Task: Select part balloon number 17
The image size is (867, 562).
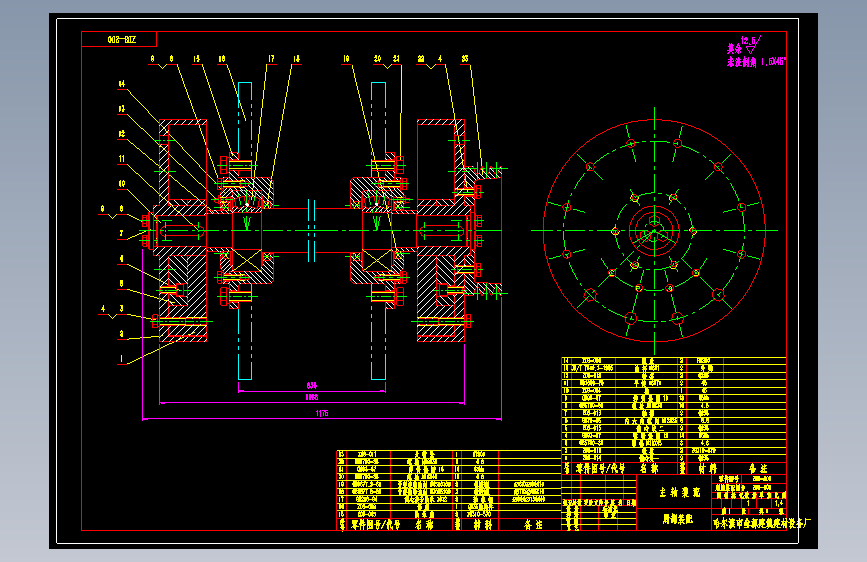Action: coord(271,59)
